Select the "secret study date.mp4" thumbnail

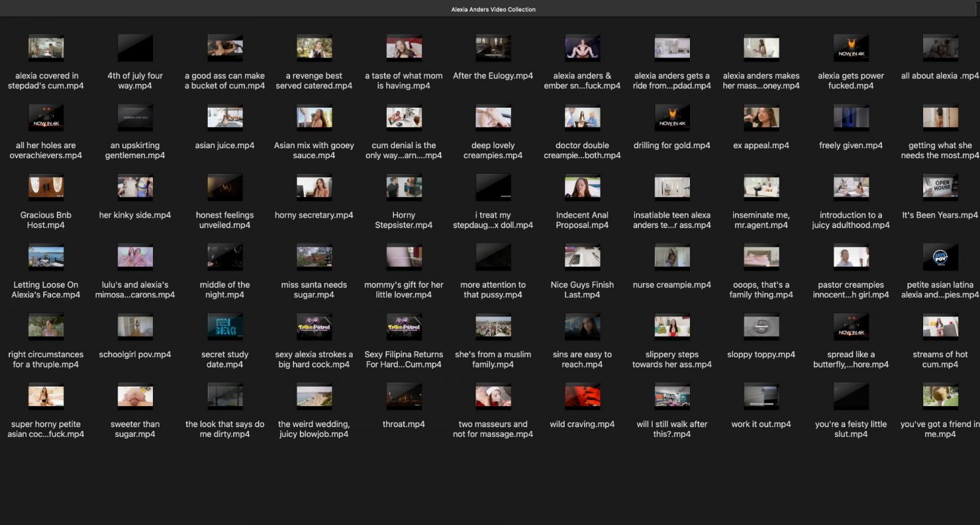point(224,325)
